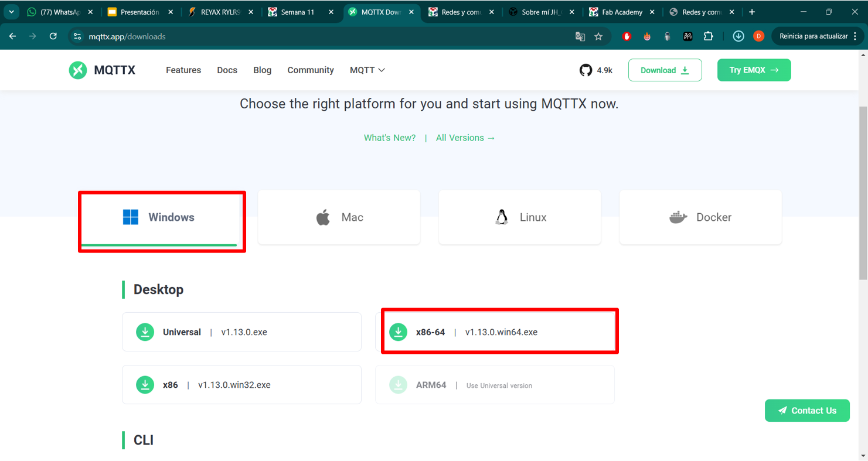Open Blog in the navbar
Image resolution: width=868 pixels, height=461 pixels.
pos(262,70)
